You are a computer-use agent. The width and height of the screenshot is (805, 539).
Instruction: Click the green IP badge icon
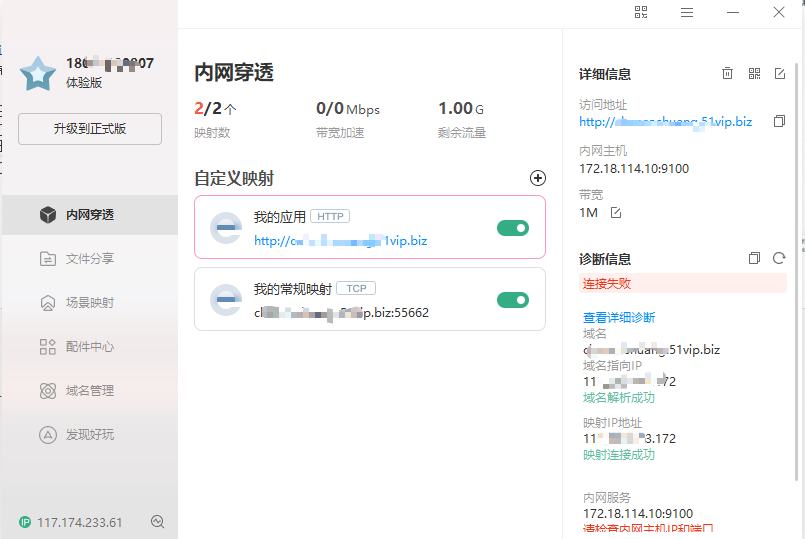(25, 523)
